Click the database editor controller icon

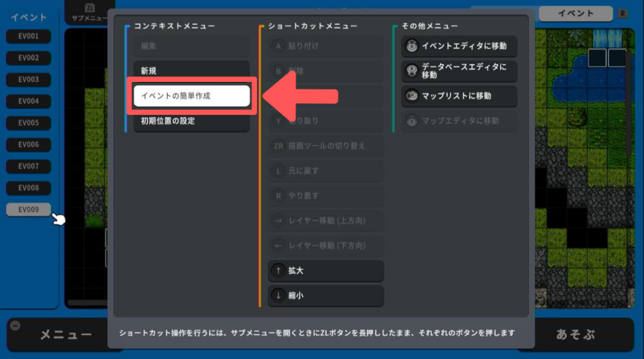click(411, 71)
